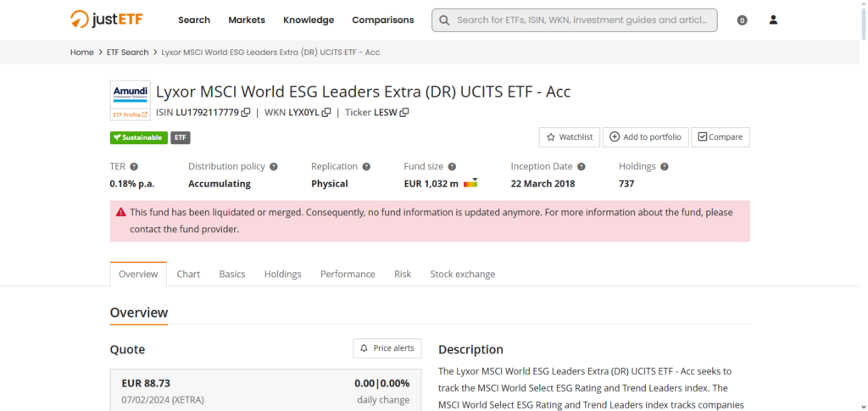The width and height of the screenshot is (868, 411).
Task: Add the fund to Watchlist
Action: tap(570, 137)
